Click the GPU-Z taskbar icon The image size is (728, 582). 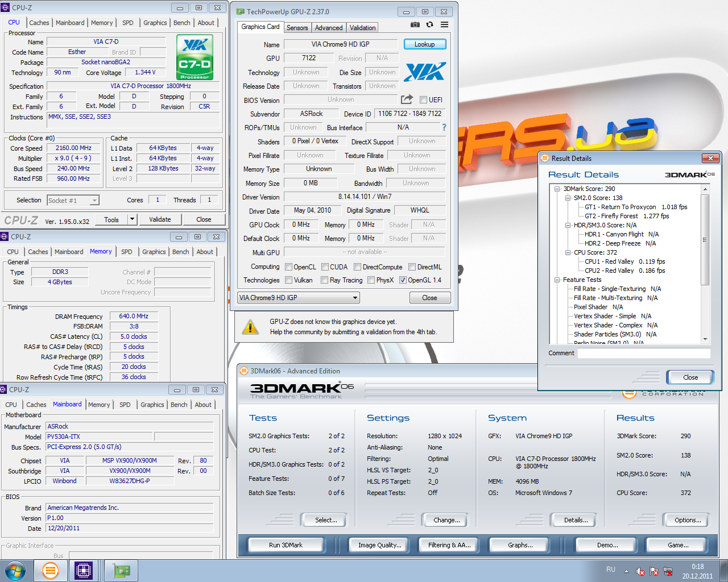121,571
